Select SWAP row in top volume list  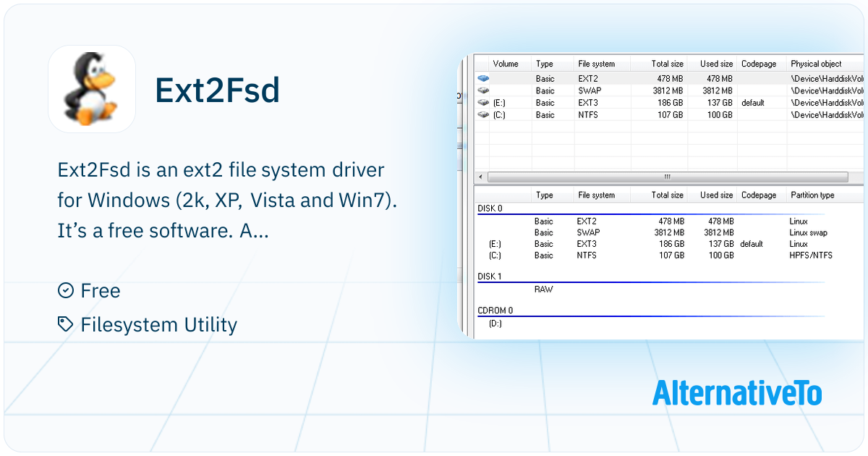(x=669, y=91)
